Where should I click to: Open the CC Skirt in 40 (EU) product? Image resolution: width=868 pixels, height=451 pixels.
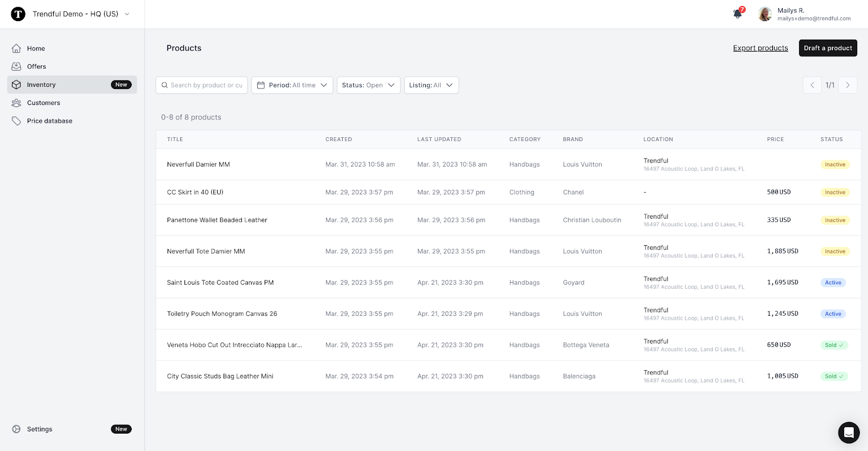click(x=195, y=192)
